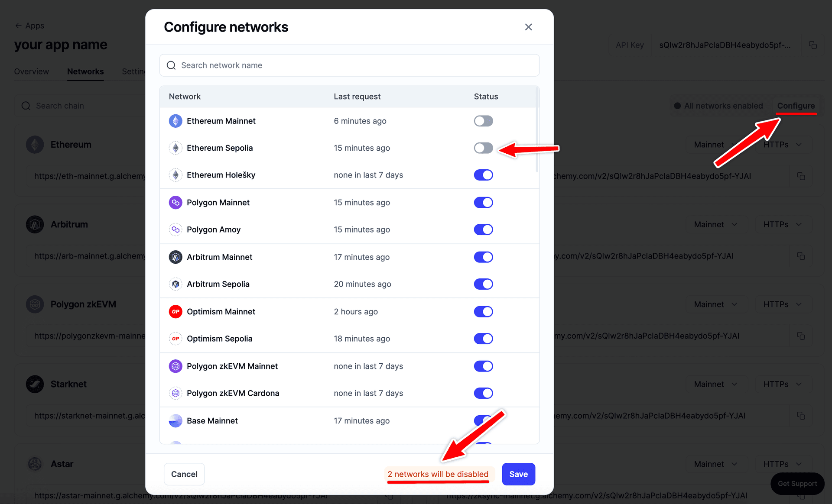Open Astar Mainnet network dropdown
The height and width of the screenshot is (504, 832).
pos(716,464)
